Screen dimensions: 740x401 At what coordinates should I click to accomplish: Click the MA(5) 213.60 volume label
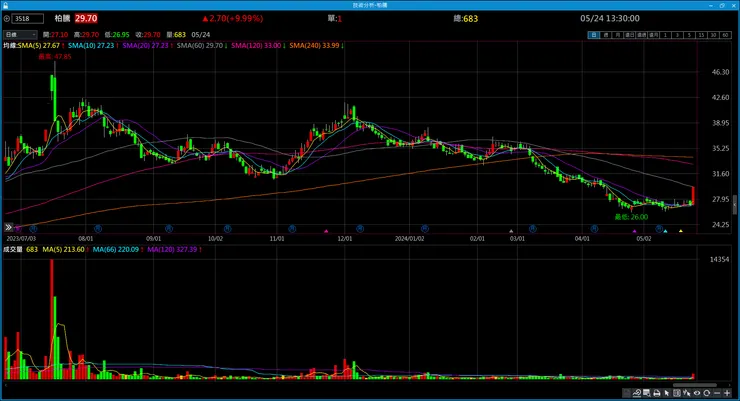65,249
